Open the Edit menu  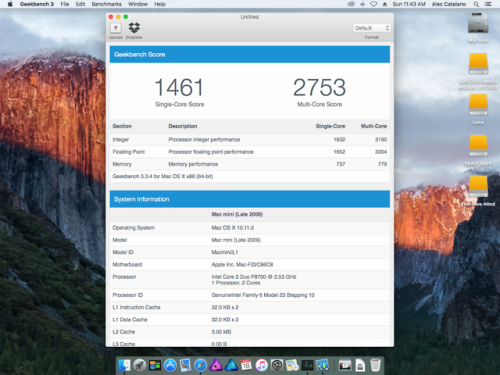(x=80, y=4)
